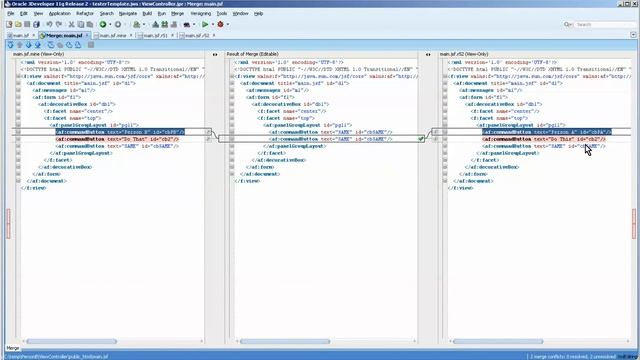Switch to the main.jsf.r51 tab
Viewport: 640px width, 360px height.
(x=155, y=36)
